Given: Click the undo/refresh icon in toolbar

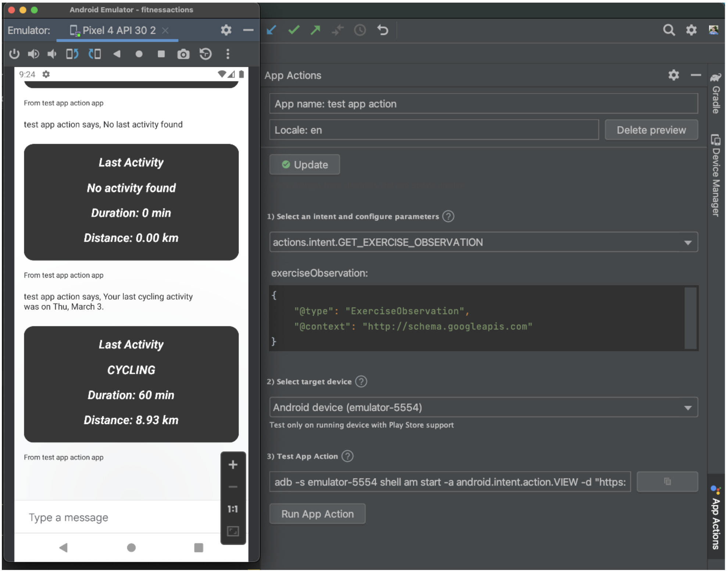Looking at the screenshot, I should (x=381, y=31).
